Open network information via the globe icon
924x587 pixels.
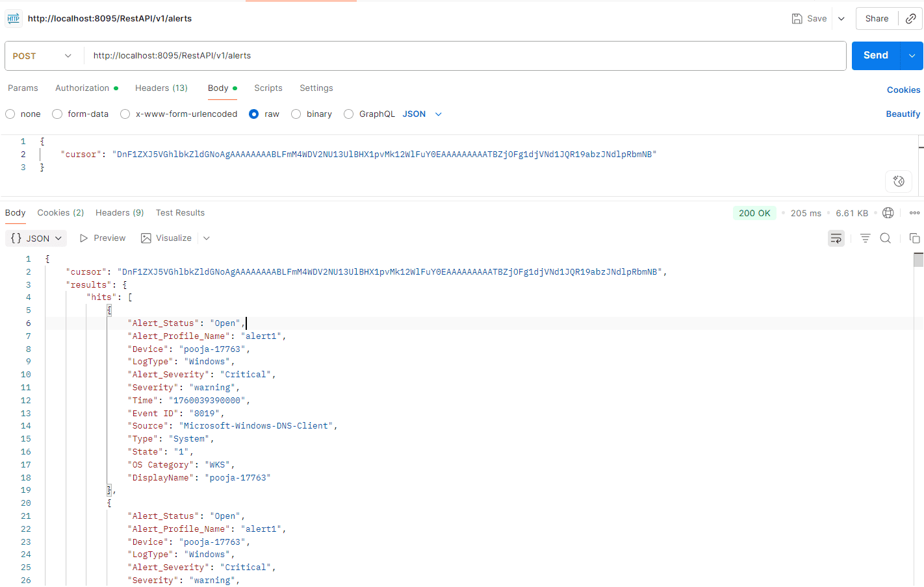click(x=888, y=212)
